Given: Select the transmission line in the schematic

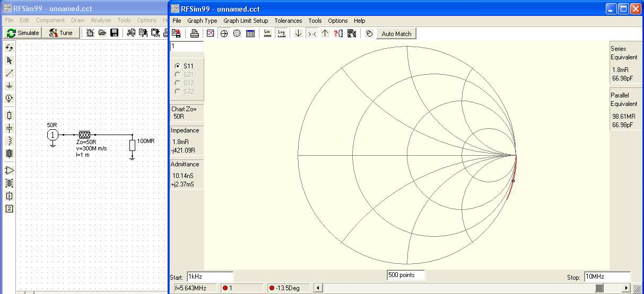Looking at the screenshot, I should [84, 135].
